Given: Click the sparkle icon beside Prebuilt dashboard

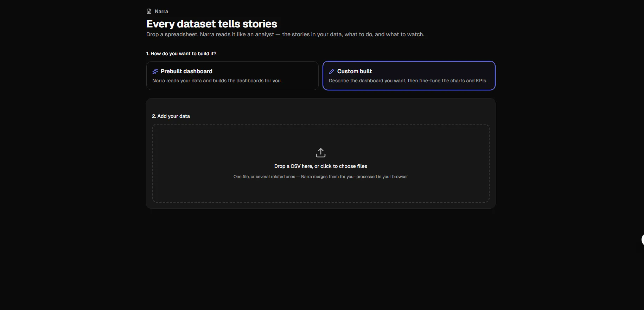Looking at the screenshot, I should [155, 71].
